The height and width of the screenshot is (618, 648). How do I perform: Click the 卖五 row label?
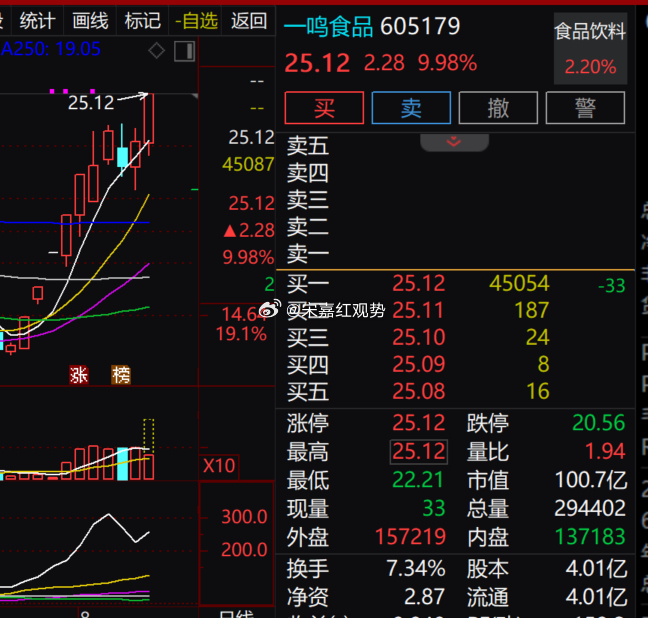click(x=308, y=146)
